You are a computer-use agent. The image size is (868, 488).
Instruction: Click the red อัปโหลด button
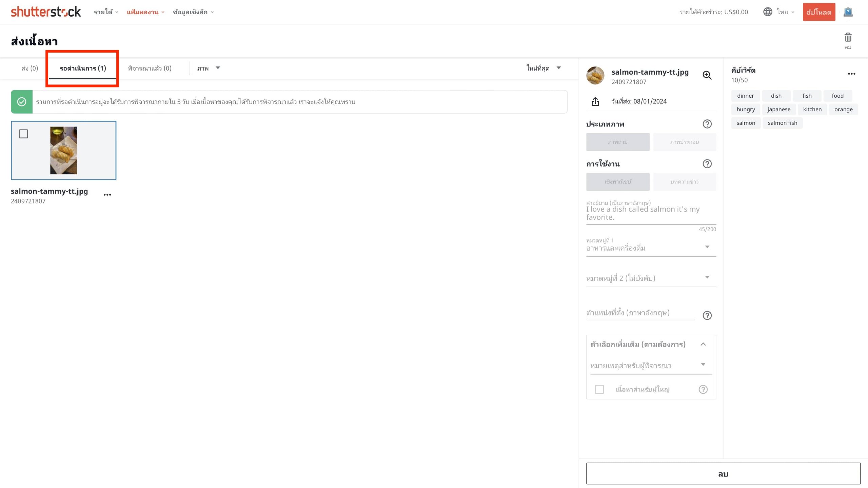click(x=818, y=12)
